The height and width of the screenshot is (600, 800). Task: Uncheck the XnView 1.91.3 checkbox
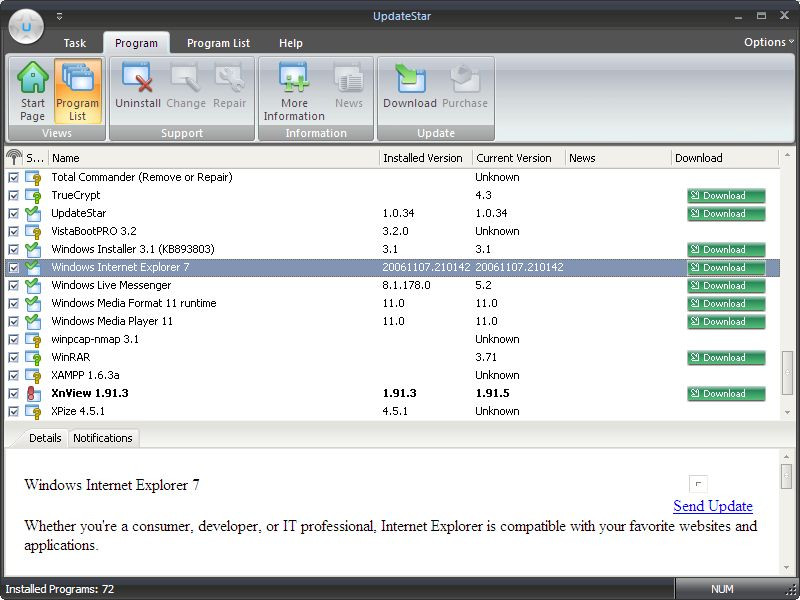tap(14, 393)
